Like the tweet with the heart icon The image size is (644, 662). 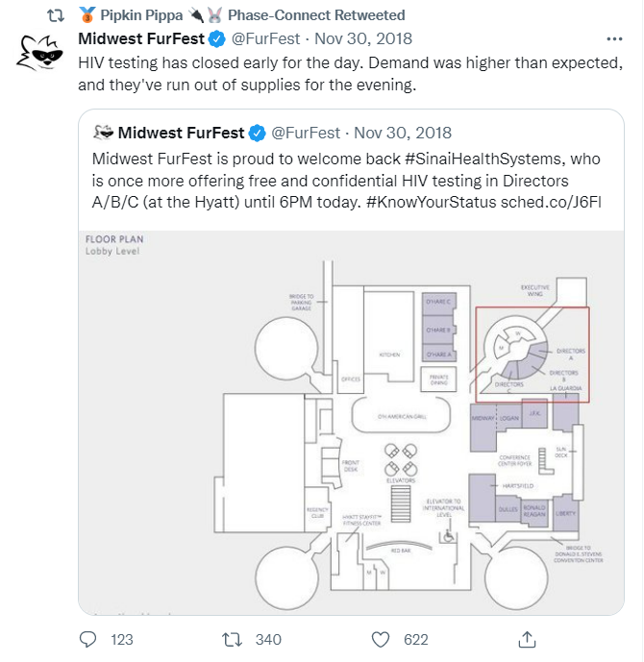pos(382,639)
